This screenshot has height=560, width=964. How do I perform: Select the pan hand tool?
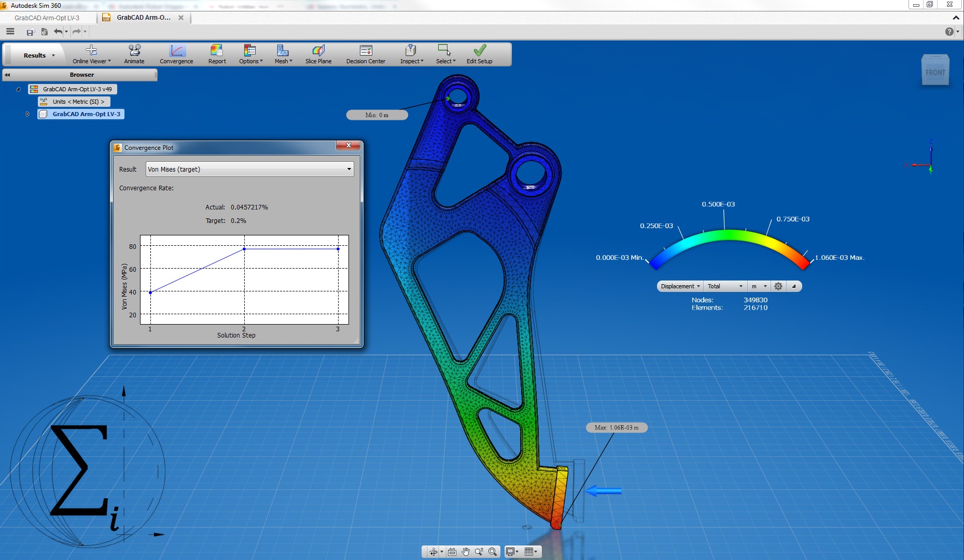point(466,552)
